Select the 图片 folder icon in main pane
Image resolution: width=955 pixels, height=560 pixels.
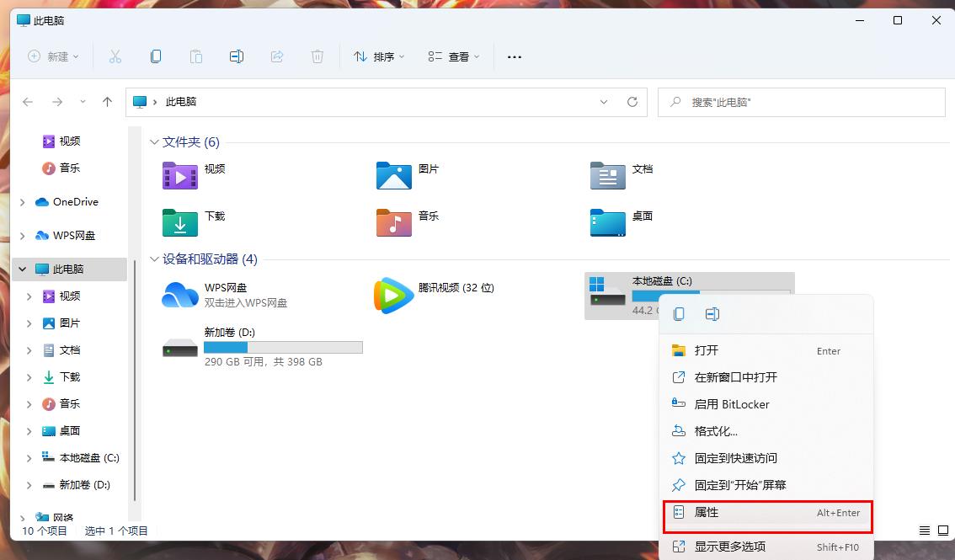(x=394, y=175)
